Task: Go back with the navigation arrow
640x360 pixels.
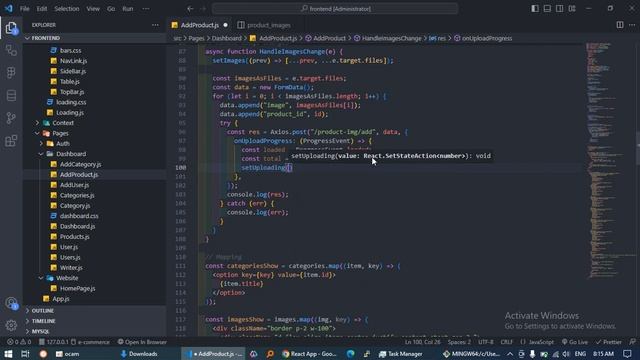Action: pos(190,9)
